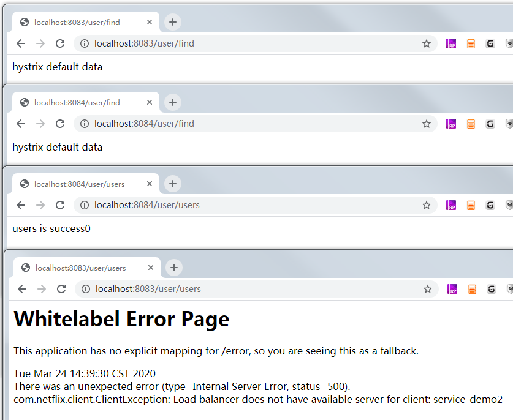This screenshot has height=420, width=513.
Task: Click 'no explicit mapping for /error' sentence
Action: pyautogui.click(x=216, y=351)
